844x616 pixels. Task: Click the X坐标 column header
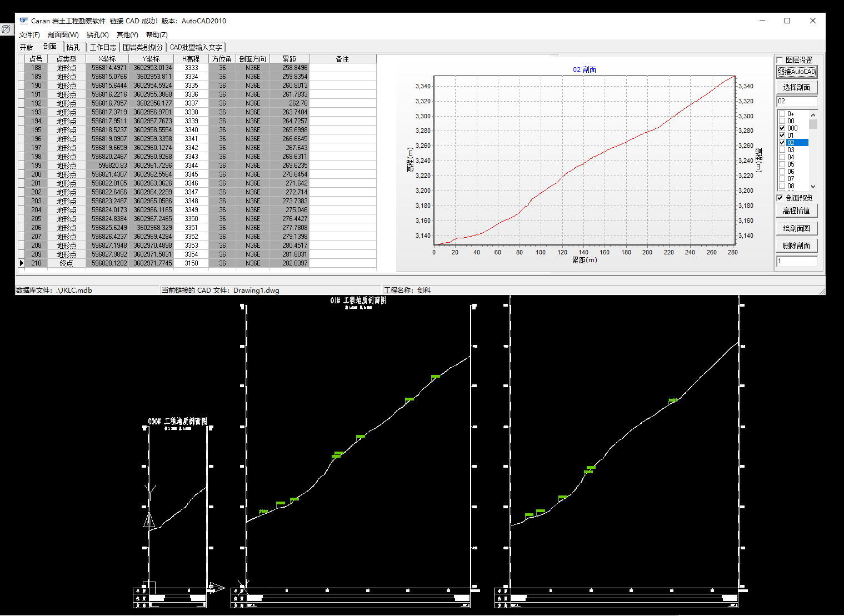107,59
